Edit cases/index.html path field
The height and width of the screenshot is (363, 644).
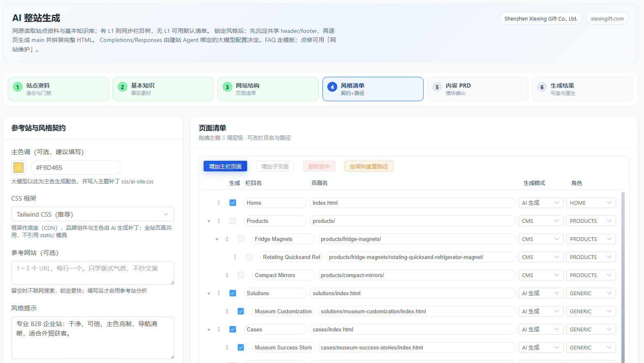pyautogui.click(x=412, y=329)
